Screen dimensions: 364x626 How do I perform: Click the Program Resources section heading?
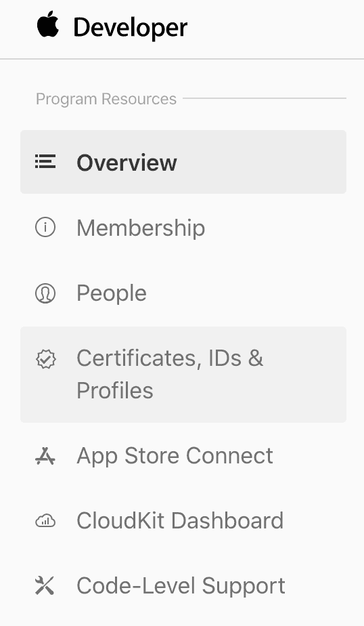coord(106,99)
